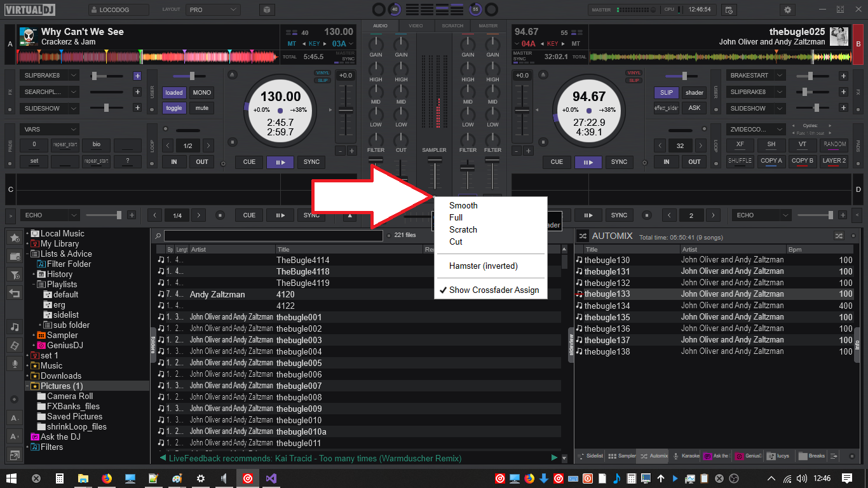The height and width of the screenshot is (488, 868).
Task: Open File Explorer from the taskbar
Action: coord(83,478)
